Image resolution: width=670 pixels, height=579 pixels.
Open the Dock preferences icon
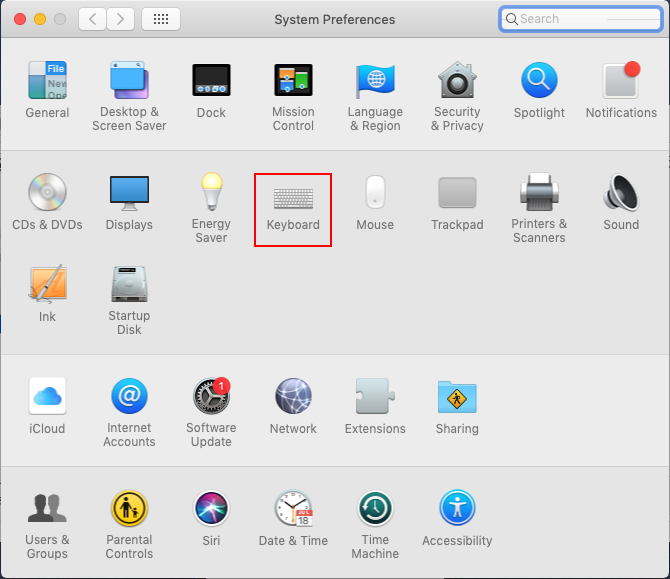[x=211, y=80]
